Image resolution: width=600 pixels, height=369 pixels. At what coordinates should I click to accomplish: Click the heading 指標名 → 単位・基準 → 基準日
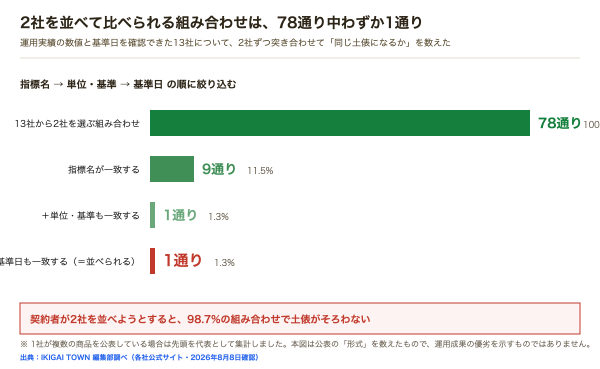[x=128, y=84]
